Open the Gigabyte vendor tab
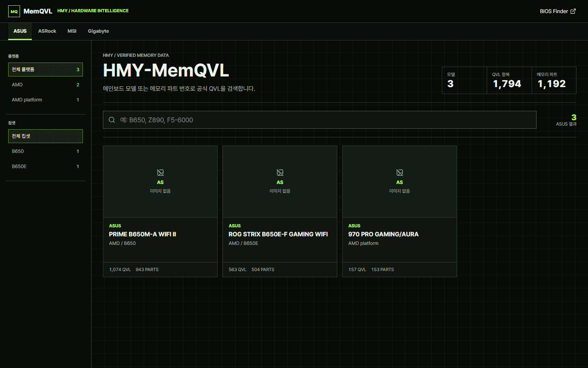588x368 pixels. [98, 31]
